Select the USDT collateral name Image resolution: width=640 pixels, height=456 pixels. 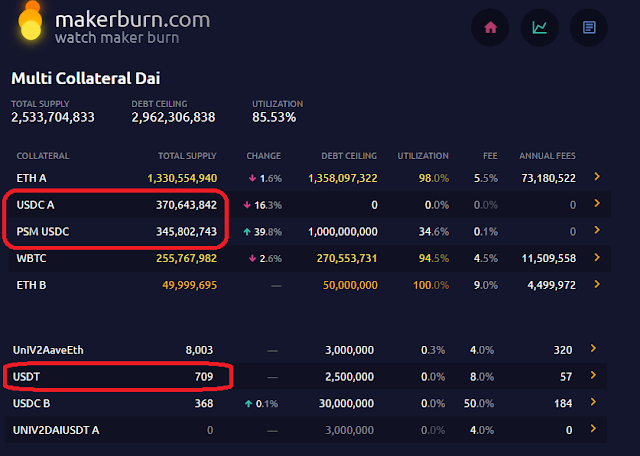tap(27, 377)
